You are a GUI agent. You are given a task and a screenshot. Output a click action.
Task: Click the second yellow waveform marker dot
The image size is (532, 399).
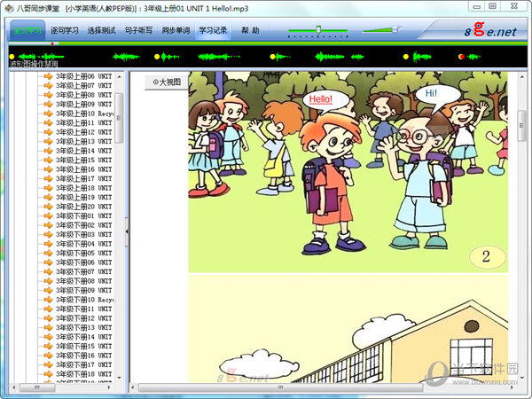pyautogui.click(x=157, y=57)
